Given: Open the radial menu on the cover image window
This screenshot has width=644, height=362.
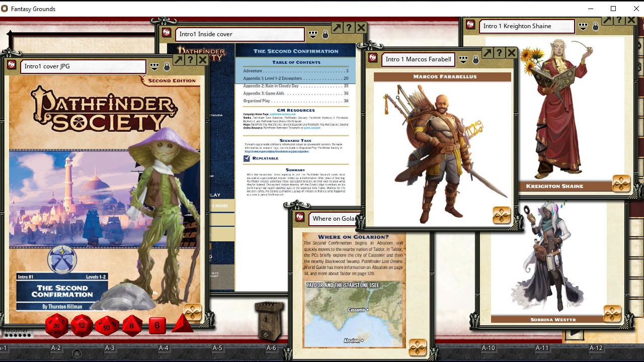Looking at the screenshot, I should [194, 312].
